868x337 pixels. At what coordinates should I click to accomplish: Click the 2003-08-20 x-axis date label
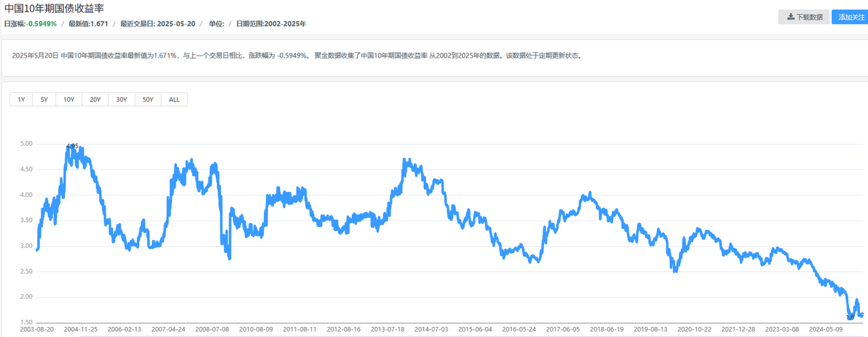tap(39, 329)
